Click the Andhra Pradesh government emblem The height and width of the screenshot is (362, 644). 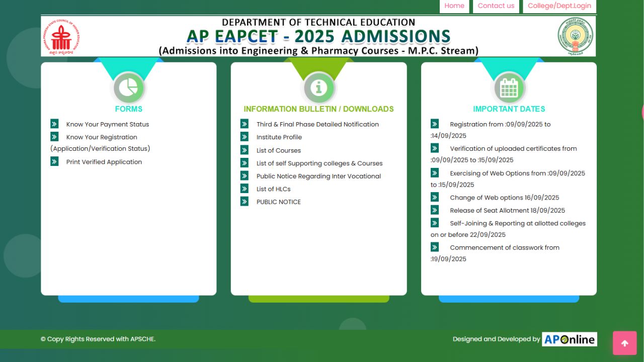tap(575, 36)
